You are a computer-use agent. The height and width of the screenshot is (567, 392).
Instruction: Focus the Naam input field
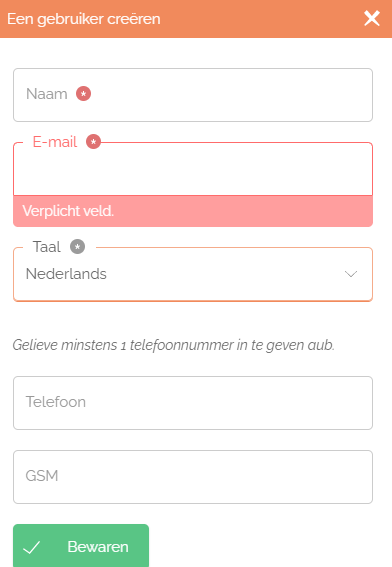(193, 95)
